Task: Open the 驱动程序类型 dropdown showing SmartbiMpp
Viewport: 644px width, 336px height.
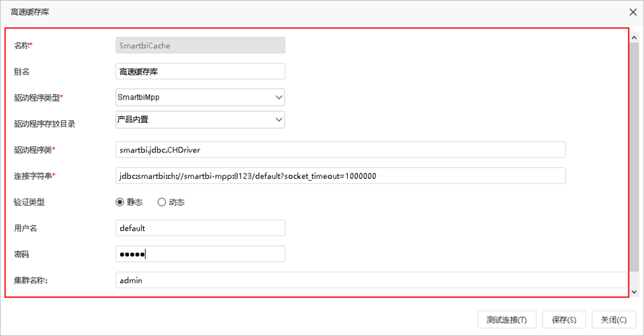Action: click(200, 97)
